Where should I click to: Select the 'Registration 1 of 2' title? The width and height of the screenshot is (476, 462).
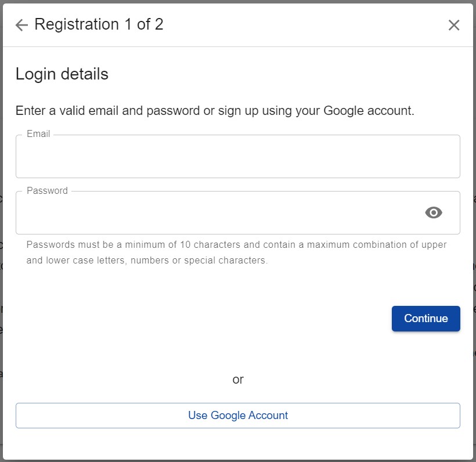click(x=99, y=24)
